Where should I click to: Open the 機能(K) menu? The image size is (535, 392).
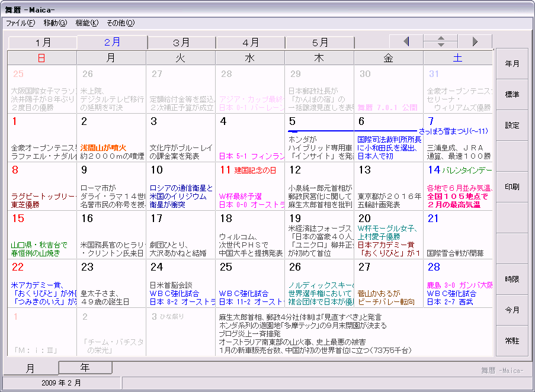pyautogui.click(x=87, y=23)
